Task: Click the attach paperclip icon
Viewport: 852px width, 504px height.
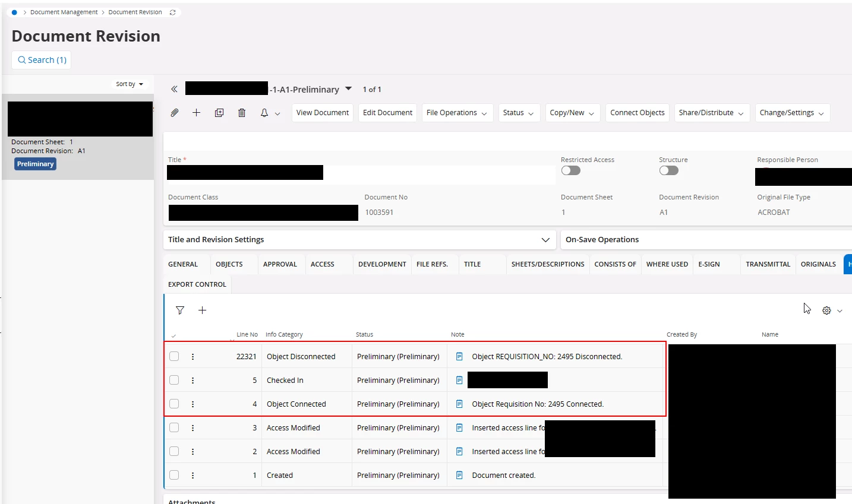Action: [175, 113]
